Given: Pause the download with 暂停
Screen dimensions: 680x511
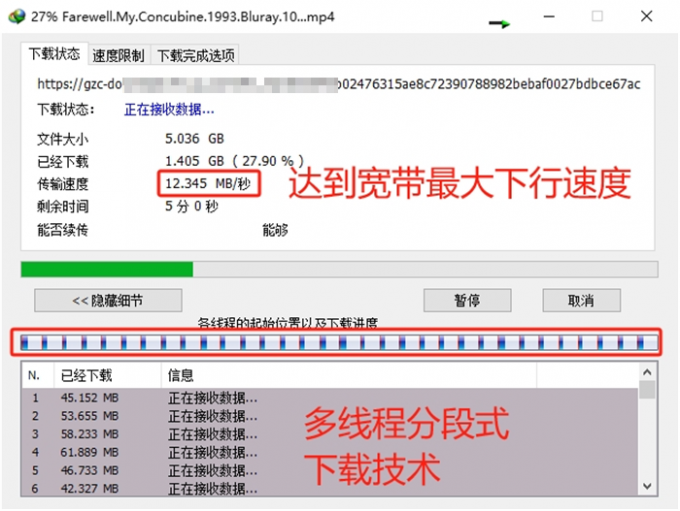Looking at the screenshot, I should [467, 300].
